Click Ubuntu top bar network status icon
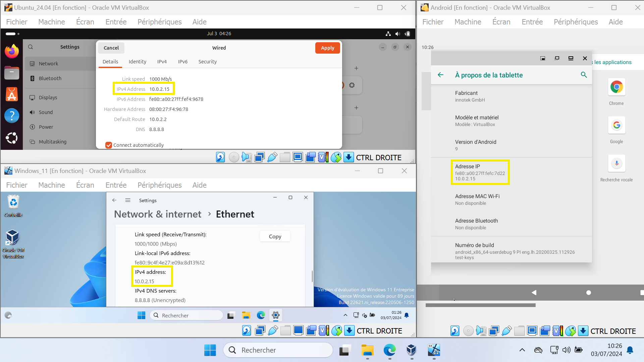This screenshot has height=362, width=644. pos(388,34)
